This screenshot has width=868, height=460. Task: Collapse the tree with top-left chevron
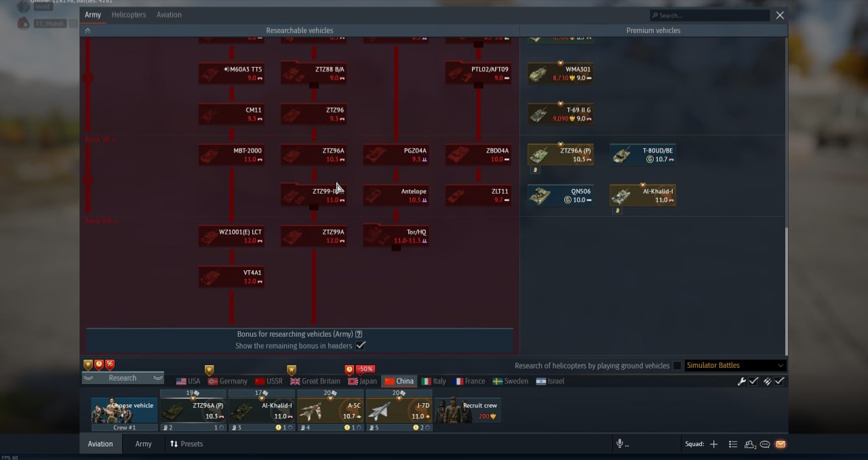87,30
